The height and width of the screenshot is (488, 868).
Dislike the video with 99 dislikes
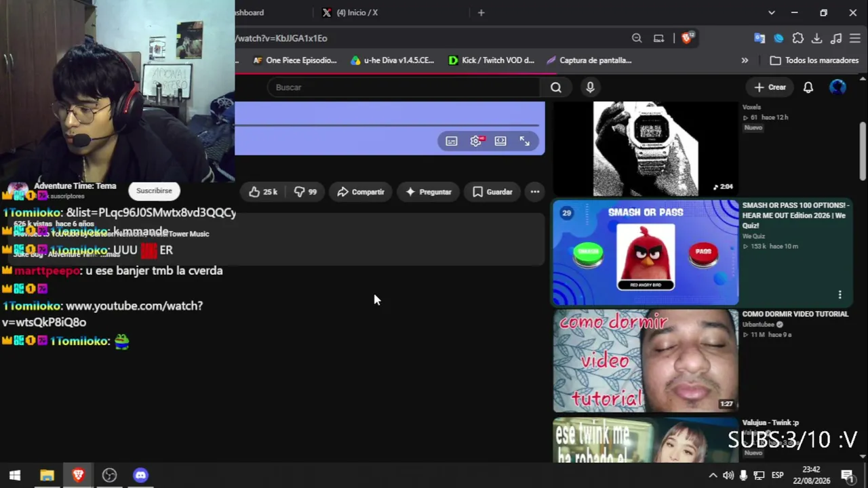click(306, 192)
